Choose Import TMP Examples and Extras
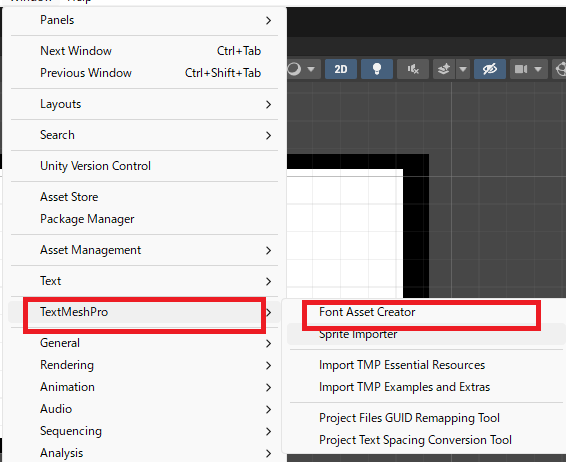This screenshot has width=566, height=462. pyautogui.click(x=426, y=387)
